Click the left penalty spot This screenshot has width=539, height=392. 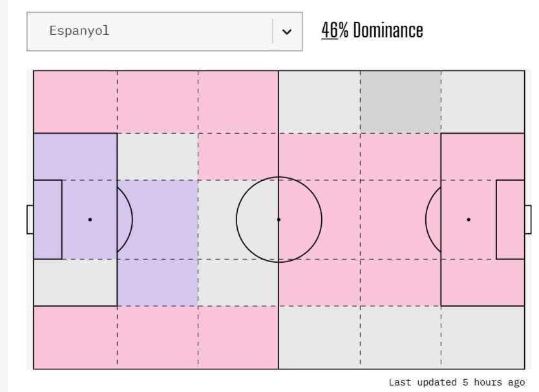(90, 220)
